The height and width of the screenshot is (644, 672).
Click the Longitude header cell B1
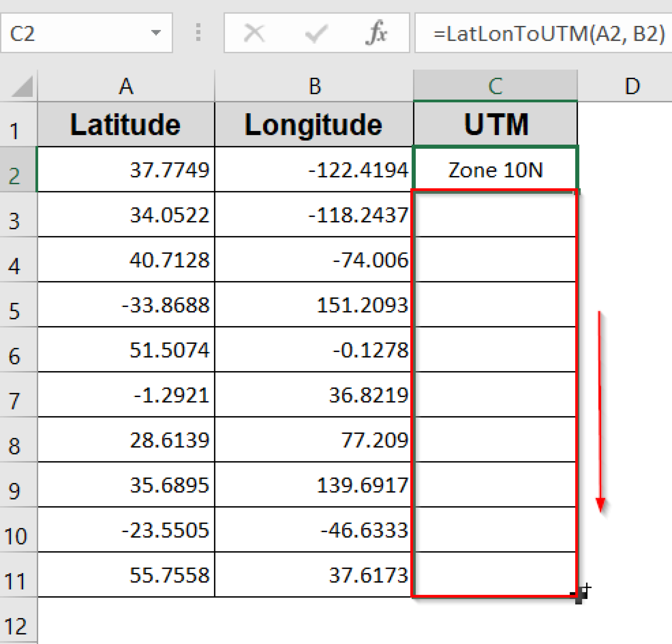point(314,124)
